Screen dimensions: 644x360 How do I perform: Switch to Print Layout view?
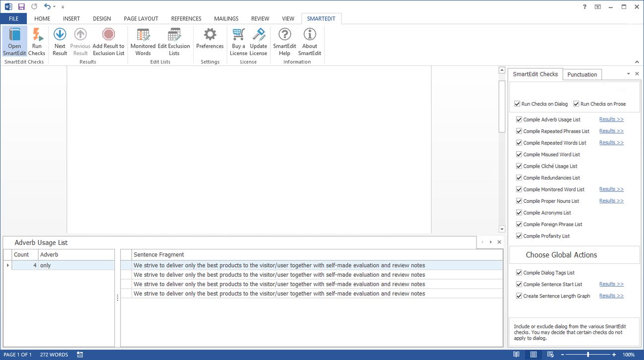click(533, 355)
